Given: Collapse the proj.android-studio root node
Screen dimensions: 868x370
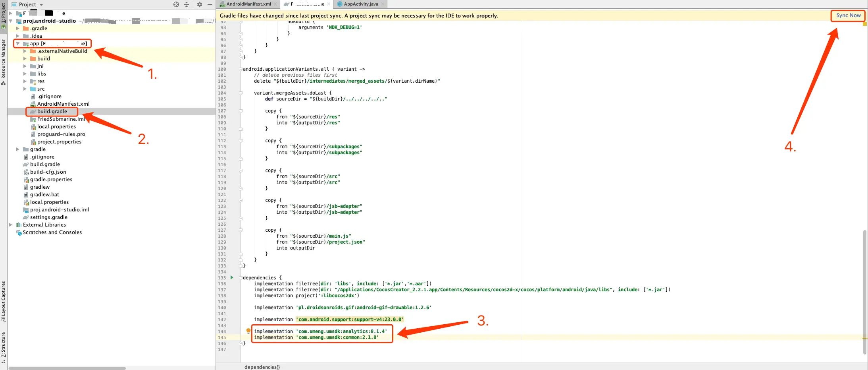Looking at the screenshot, I should [x=11, y=21].
